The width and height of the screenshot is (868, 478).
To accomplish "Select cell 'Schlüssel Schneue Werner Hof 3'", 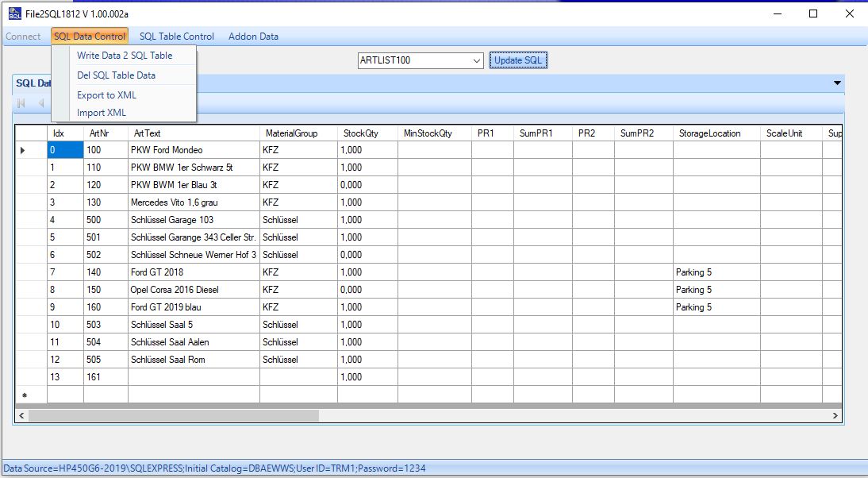I will tap(194, 255).
